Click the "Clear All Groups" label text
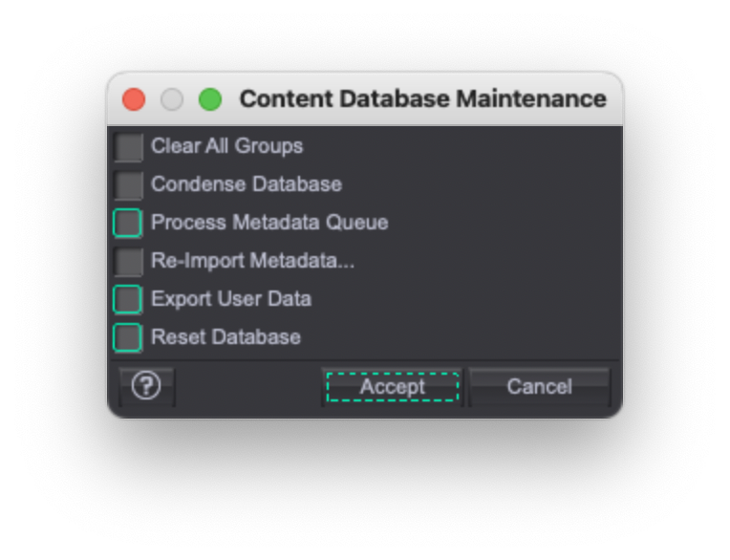Screen dimensions: 730x560 click(x=226, y=146)
